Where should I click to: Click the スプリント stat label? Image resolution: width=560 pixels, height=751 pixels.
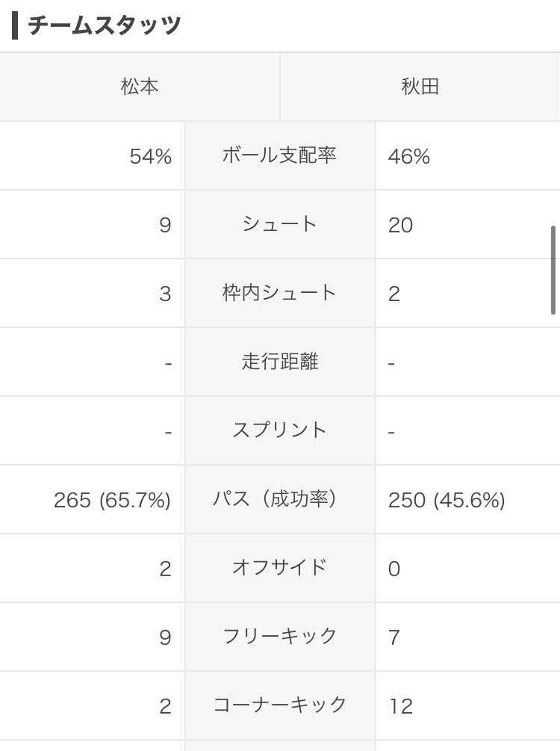280,430
